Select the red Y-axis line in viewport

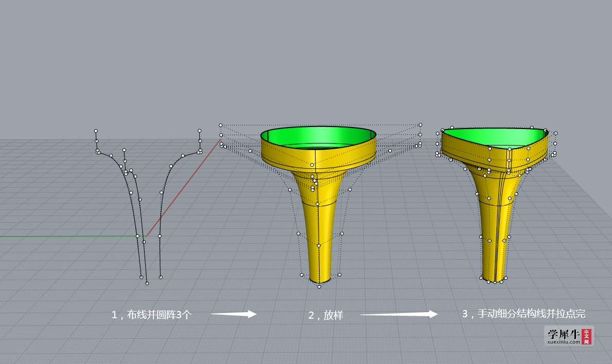[183, 188]
